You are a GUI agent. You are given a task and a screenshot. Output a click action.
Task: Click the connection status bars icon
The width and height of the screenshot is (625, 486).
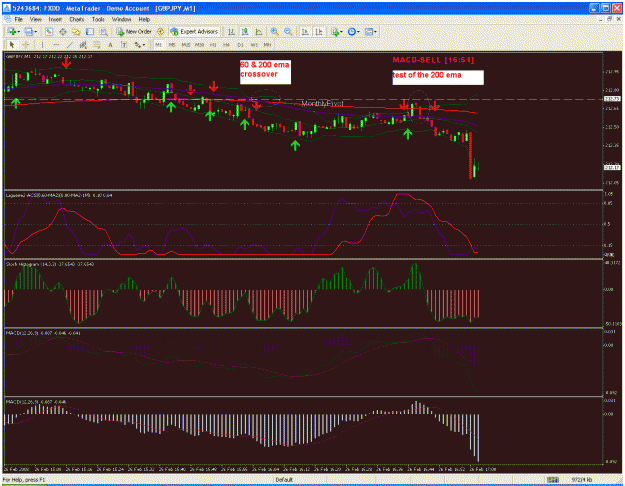(552, 480)
